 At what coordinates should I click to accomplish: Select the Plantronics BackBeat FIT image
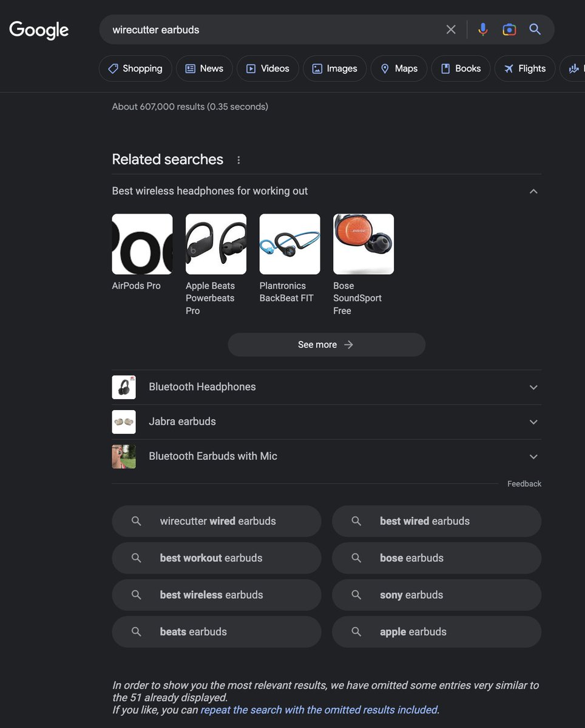tap(289, 244)
